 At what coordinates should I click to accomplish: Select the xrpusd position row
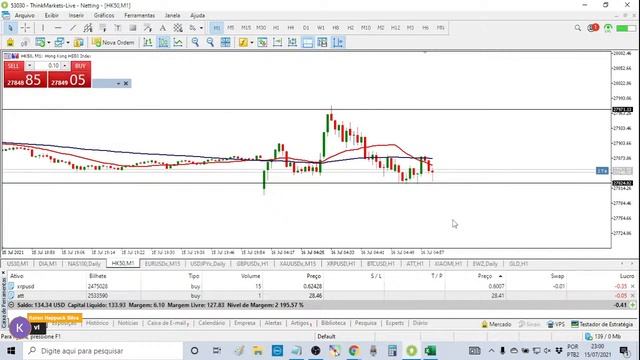coord(322,286)
